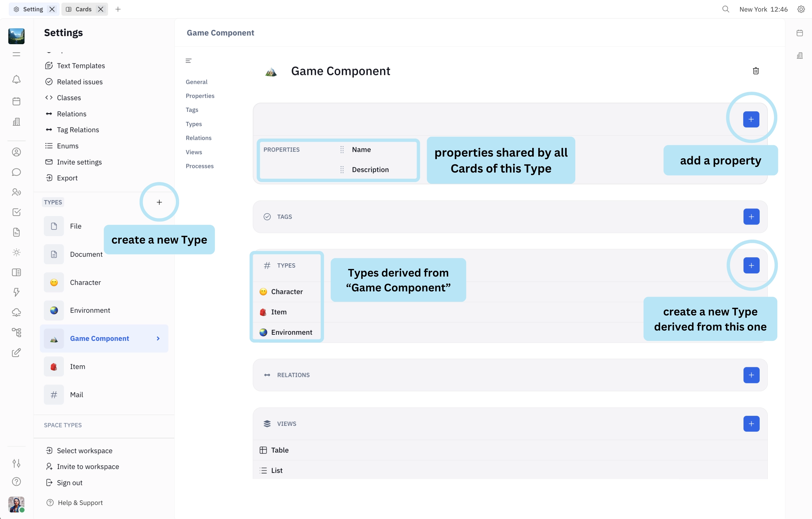
Task: Collapse the sidebar using the hamburger icon
Action: pyautogui.click(x=16, y=54)
